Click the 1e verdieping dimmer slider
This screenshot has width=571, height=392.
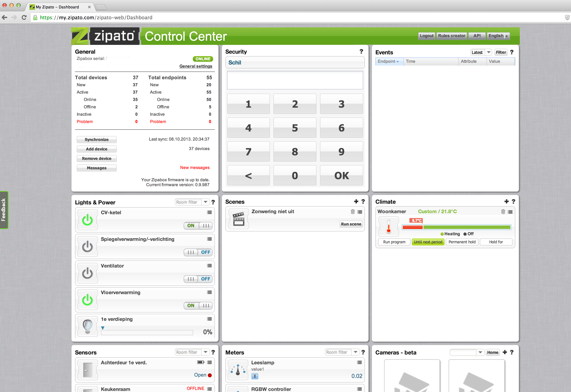(x=147, y=333)
